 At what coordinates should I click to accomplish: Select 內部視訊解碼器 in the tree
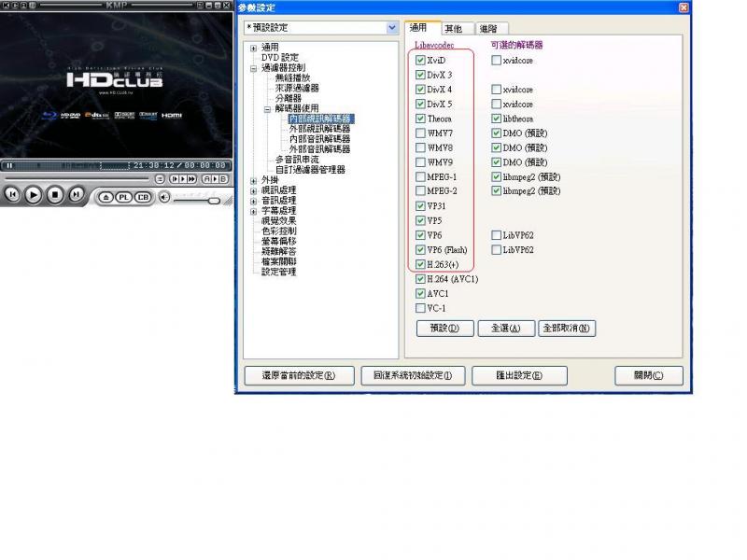[x=320, y=119]
